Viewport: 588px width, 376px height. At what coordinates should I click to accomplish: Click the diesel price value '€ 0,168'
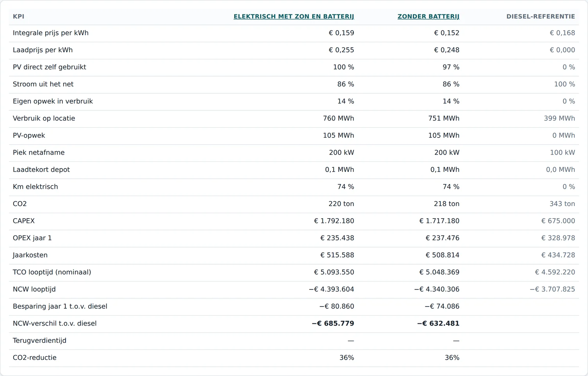(x=562, y=33)
